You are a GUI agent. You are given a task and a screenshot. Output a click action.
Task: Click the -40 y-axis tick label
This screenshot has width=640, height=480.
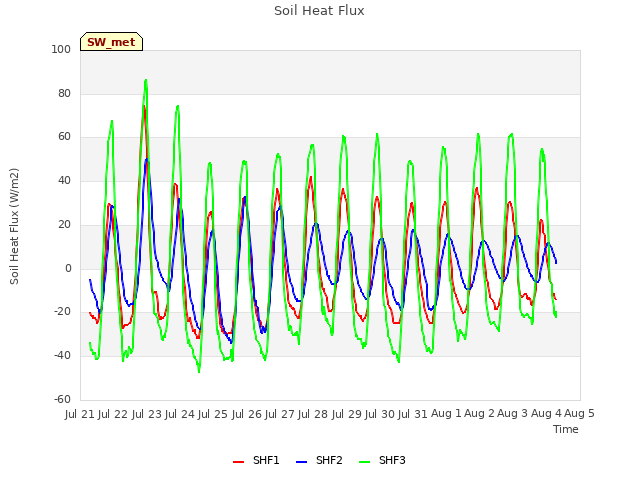click(62, 356)
